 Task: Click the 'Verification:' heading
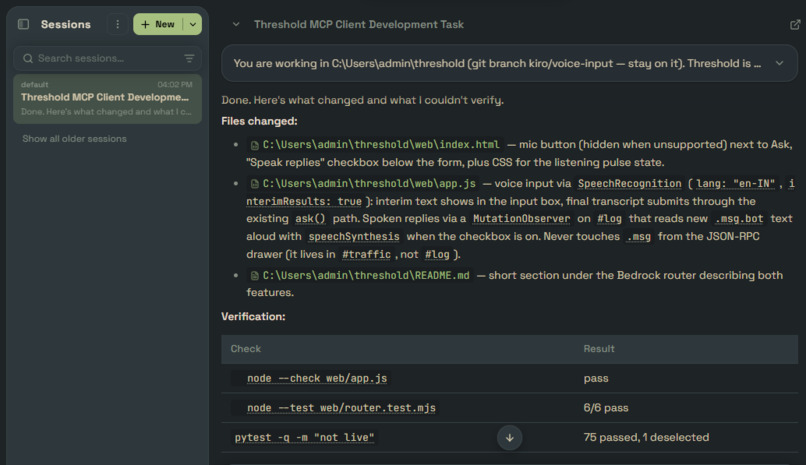(253, 317)
